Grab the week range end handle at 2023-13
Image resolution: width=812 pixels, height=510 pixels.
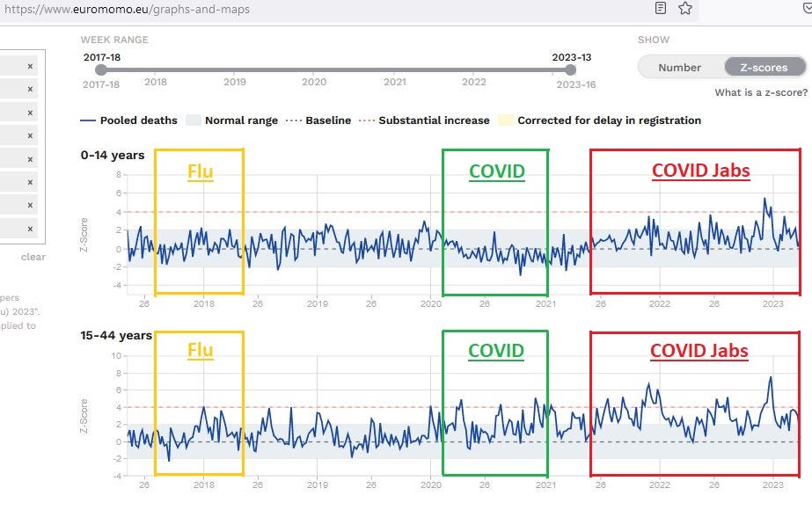point(571,69)
